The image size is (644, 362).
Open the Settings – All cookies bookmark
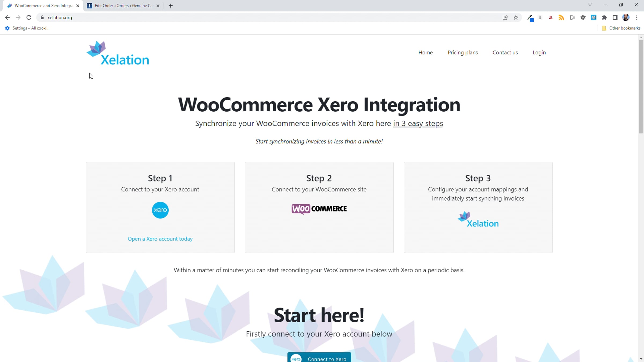pos(27,28)
